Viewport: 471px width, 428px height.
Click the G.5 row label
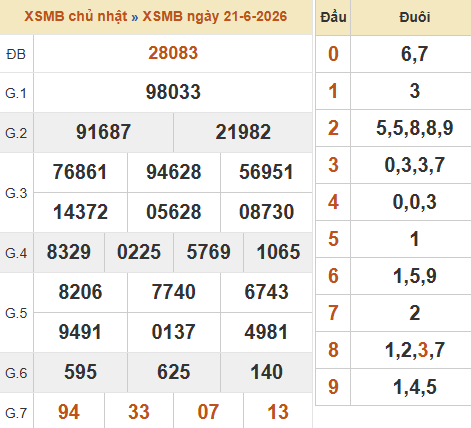click(16, 313)
